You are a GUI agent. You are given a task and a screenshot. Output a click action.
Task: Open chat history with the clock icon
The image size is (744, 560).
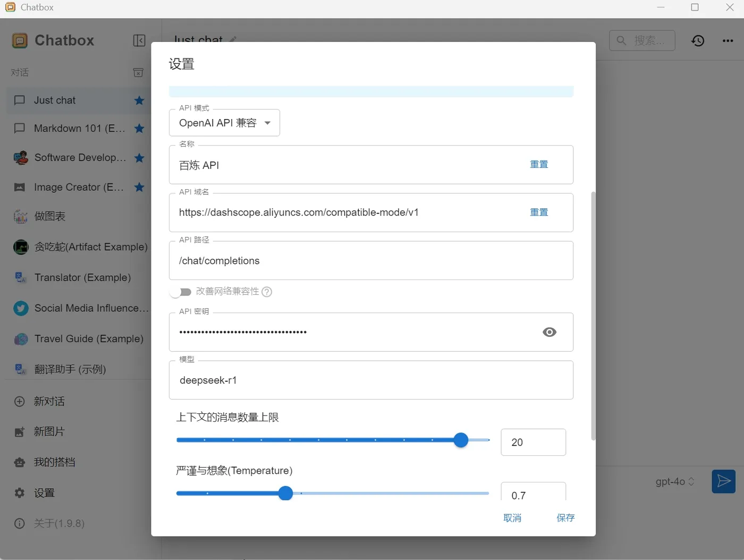click(x=698, y=40)
